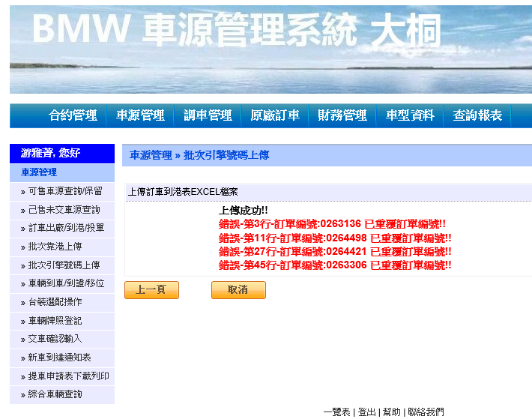Screen dimensions: 532x419
Task: Open the 車源管理 navigation menu
Action: click(x=140, y=115)
